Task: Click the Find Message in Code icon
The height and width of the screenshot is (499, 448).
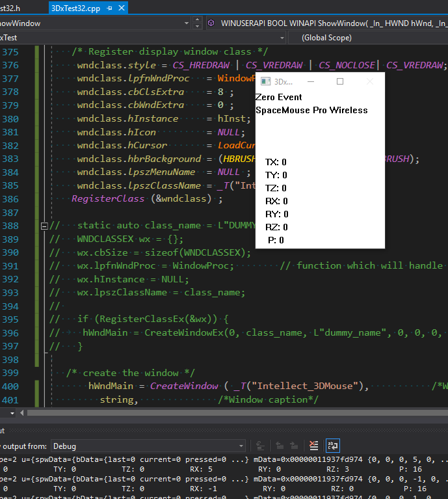Action: tap(260, 446)
